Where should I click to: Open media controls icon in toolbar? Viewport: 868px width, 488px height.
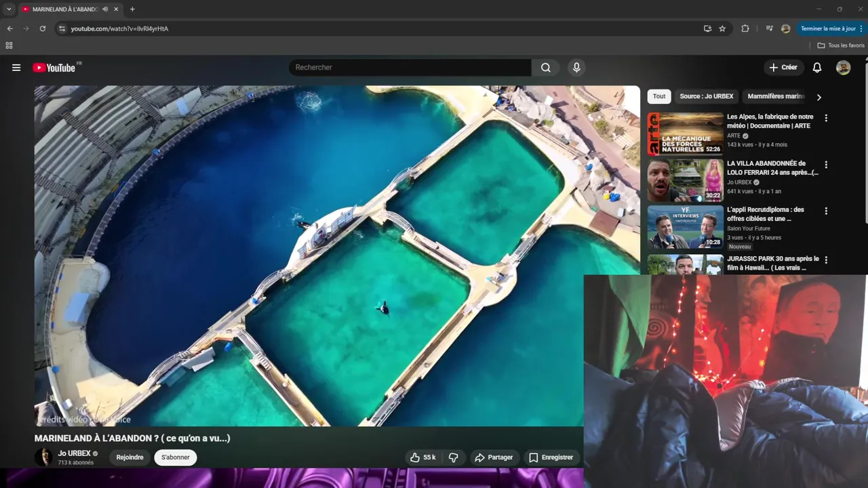(x=769, y=28)
